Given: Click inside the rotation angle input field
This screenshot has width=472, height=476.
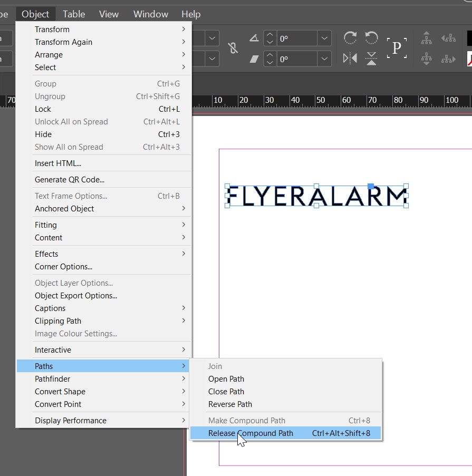Looking at the screenshot, I should 295,37.
